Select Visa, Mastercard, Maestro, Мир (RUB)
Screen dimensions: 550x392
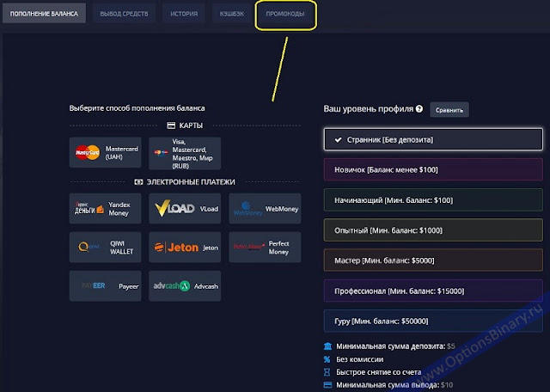pyautogui.click(x=185, y=153)
